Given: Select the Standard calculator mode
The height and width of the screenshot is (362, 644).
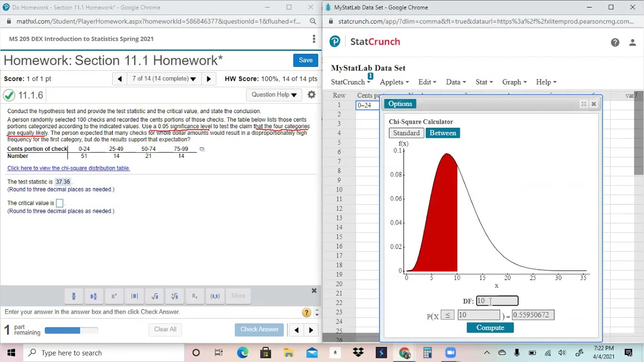Looking at the screenshot, I should [407, 133].
